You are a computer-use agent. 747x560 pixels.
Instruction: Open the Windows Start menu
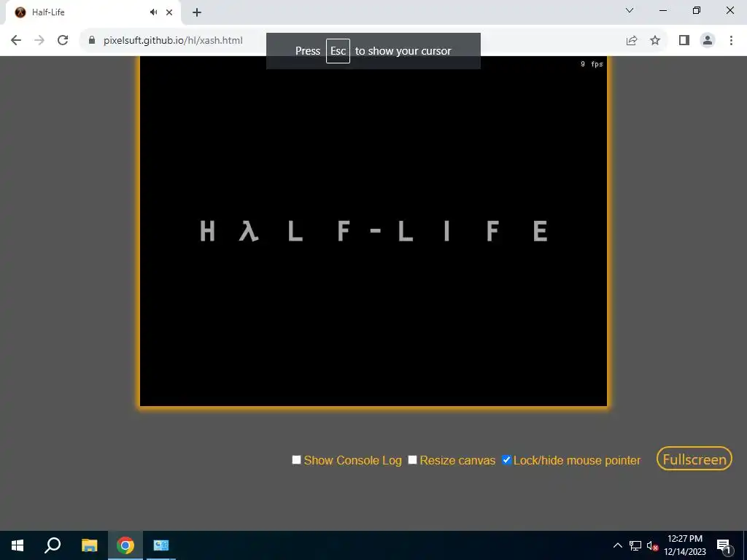pos(18,545)
